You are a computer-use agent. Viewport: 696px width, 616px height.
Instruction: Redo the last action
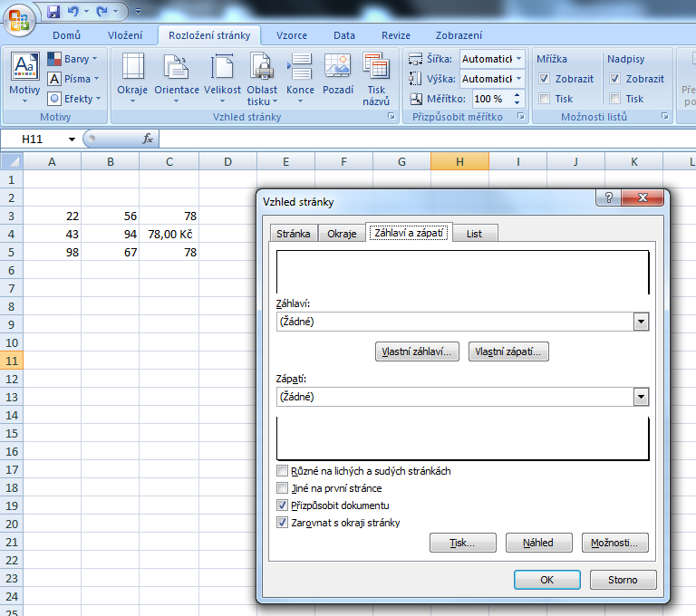pos(102,12)
